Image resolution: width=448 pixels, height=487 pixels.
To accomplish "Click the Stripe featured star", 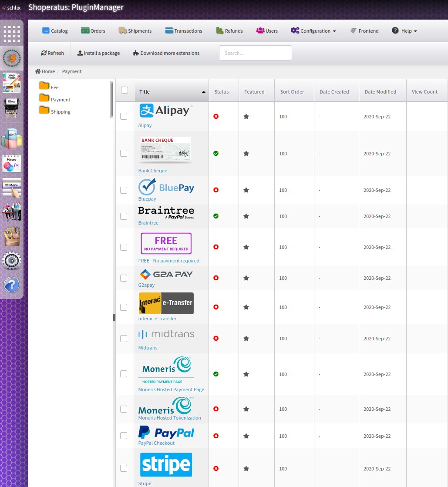I will (x=246, y=469).
